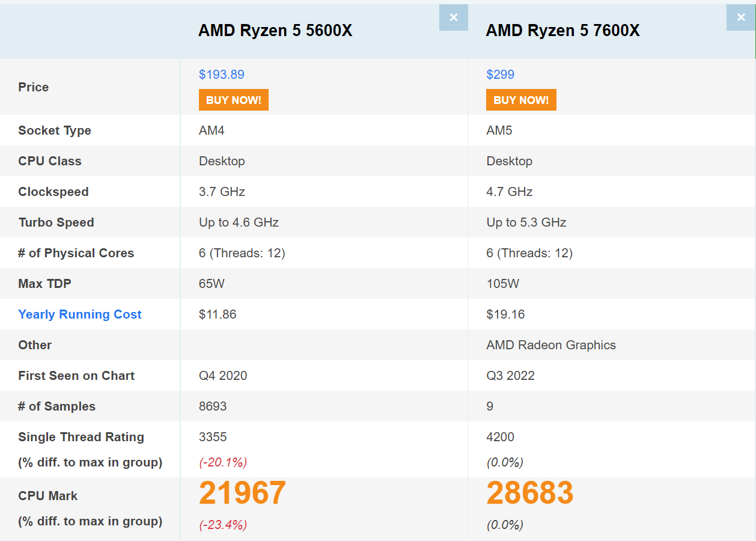Select the AMD Ryzen 5 5600X heading
The image size is (756, 541).
[275, 31]
